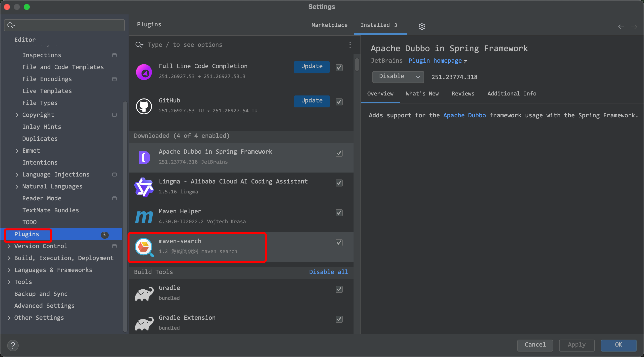This screenshot has width=644, height=357.
Task: Expand the Language Injections node
Action: (x=17, y=175)
